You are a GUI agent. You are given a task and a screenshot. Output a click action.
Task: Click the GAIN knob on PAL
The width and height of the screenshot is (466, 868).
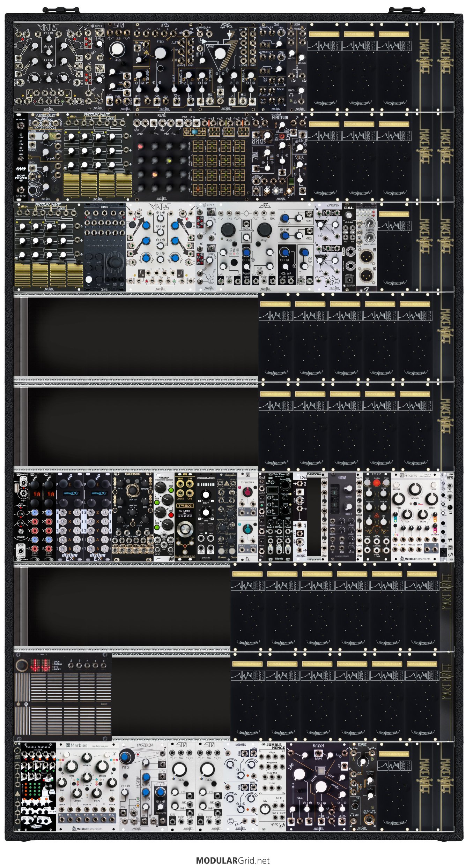coord(349,216)
